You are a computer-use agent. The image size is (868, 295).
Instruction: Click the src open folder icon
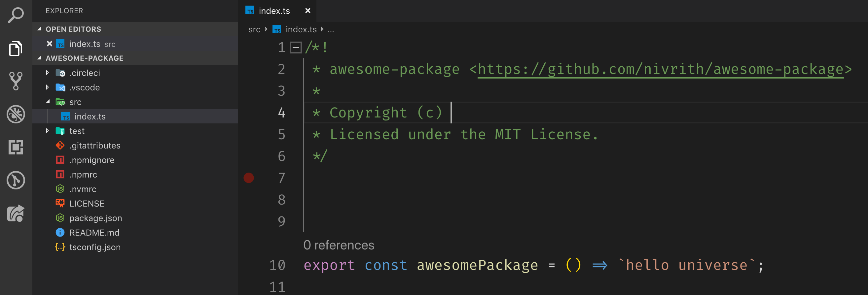[x=60, y=102]
